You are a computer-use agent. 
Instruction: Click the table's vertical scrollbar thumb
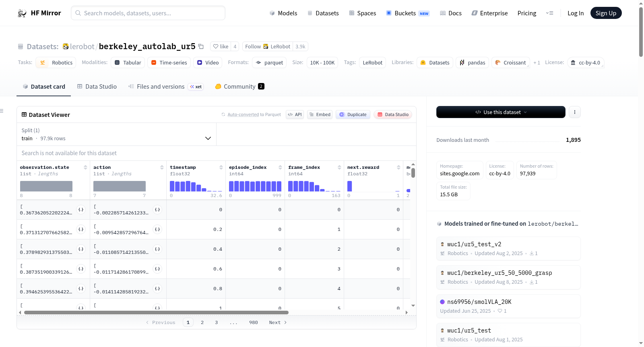click(413, 173)
